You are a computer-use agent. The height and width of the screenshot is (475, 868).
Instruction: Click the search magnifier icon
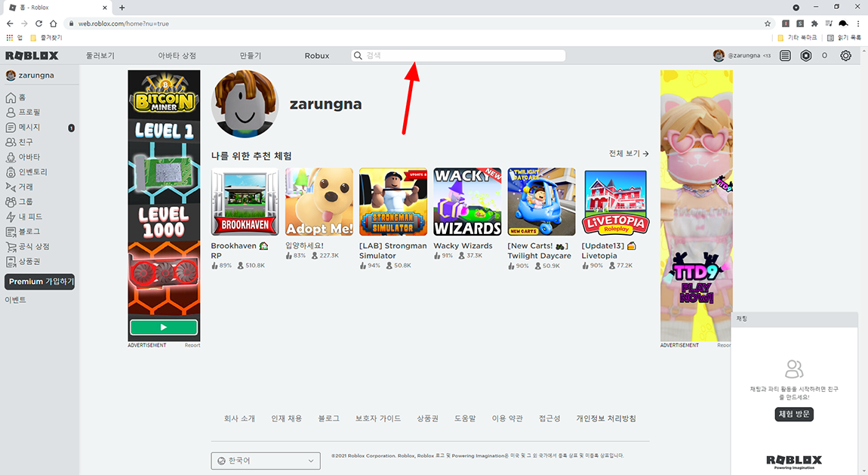point(359,55)
